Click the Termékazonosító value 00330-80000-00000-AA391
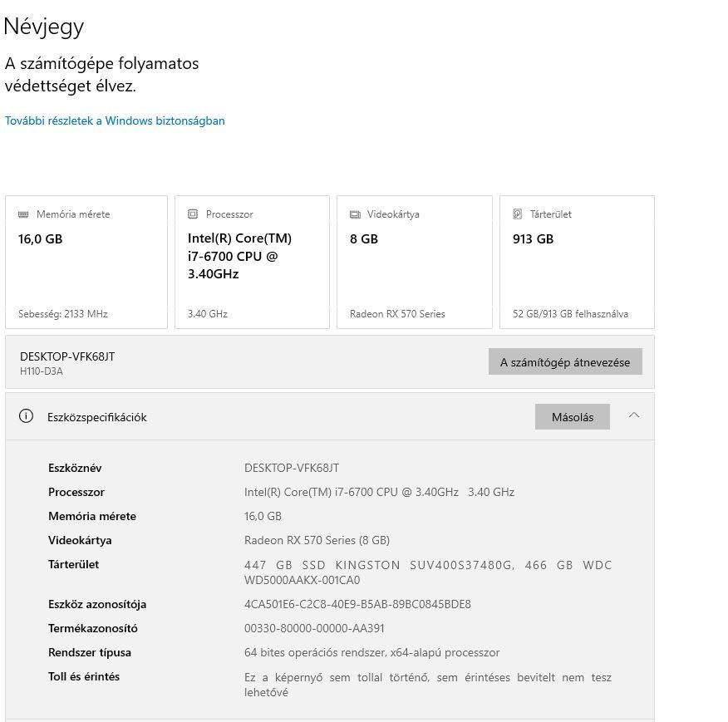The width and height of the screenshot is (728, 722). [314, 628]
